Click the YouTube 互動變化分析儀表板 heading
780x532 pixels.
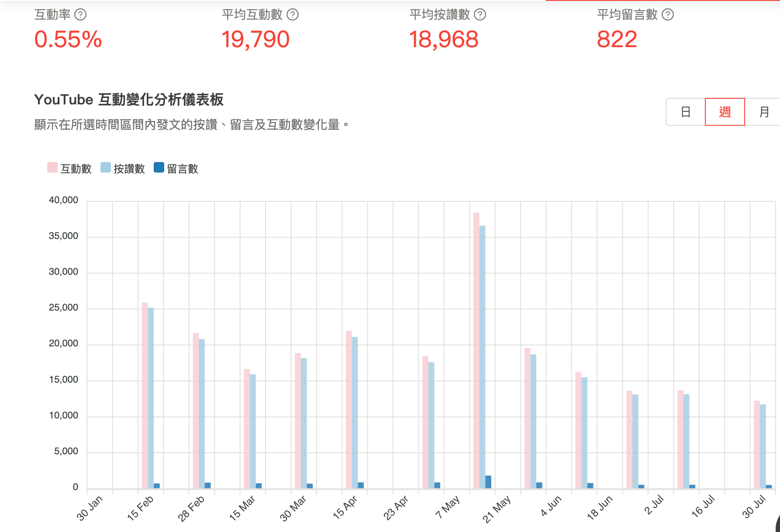(x=129, y=100)
